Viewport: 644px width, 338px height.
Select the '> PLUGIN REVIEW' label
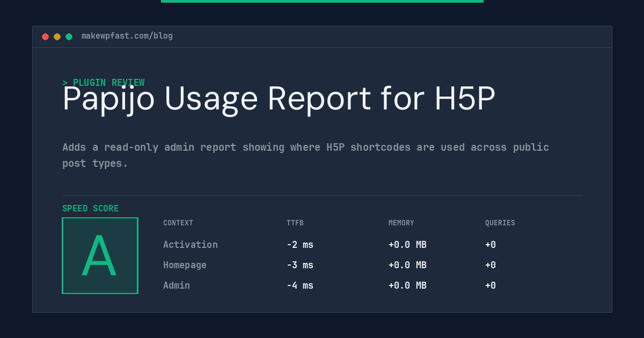point(104,83)
